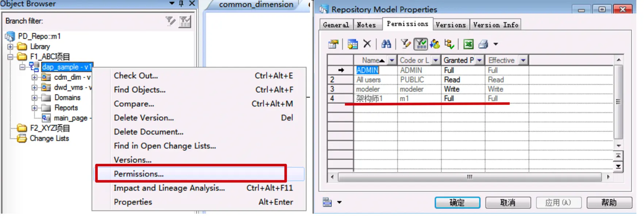Click the 帮助 button
This screenshot has height=218, width=644.
(609, 203)
